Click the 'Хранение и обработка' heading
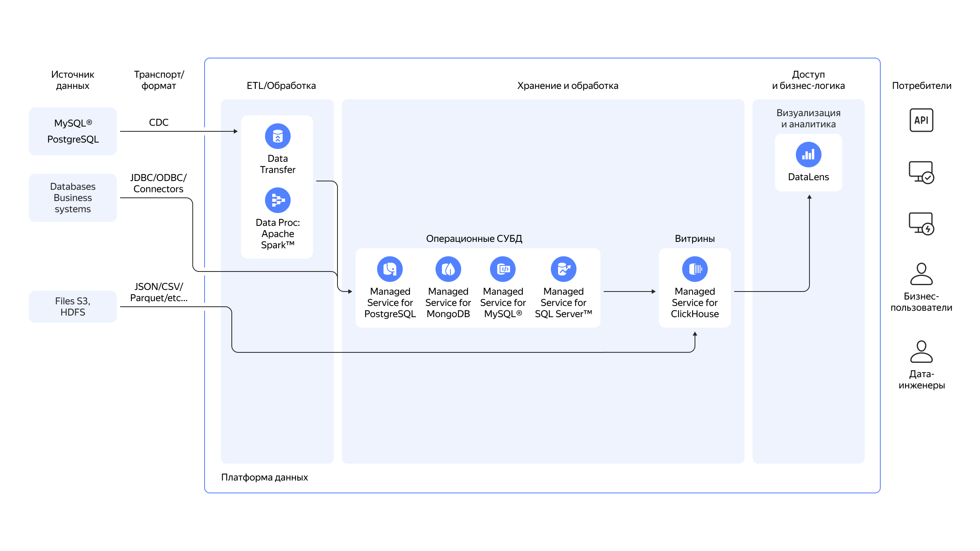980x551 pixels. (568, 86)
